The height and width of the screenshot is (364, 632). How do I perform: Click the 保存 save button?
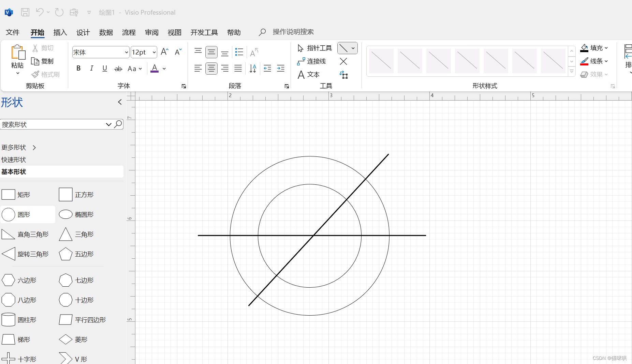coord(25,12)
